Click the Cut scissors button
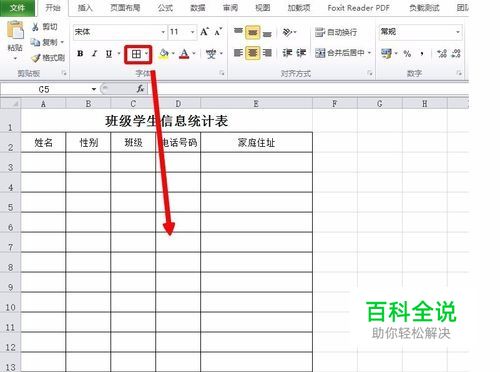This screenshot has height=372, width=500. (44, 27)
